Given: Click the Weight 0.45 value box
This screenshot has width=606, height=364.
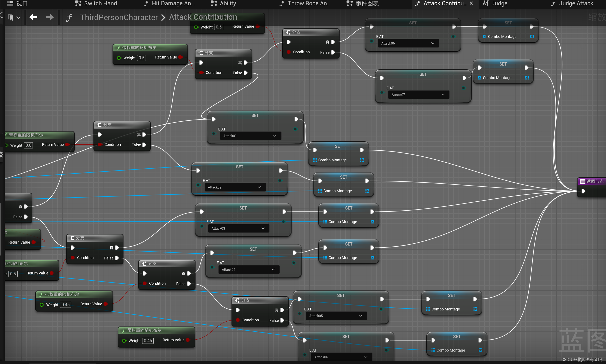Looking at the screenshot, I should (66, 305).
